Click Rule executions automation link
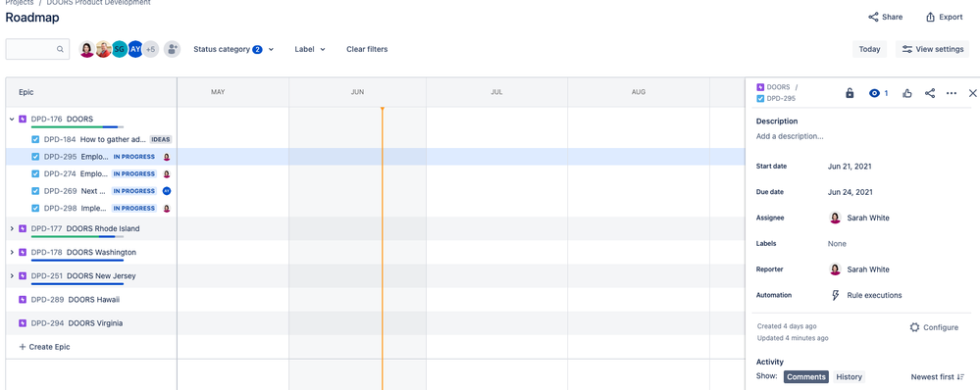This screenshot has width=980, height=390. [874, 295]
